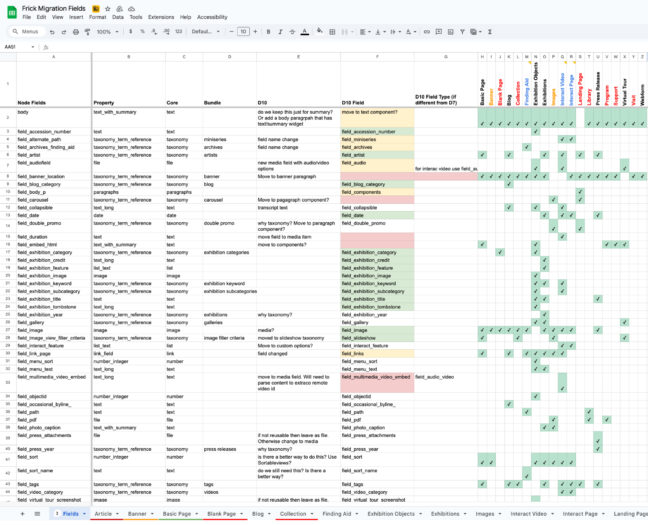This screenshot has height=525, width=648.
Task: Toggle Exhibition Objects check for field_objectid
Action: coord(536,396)
